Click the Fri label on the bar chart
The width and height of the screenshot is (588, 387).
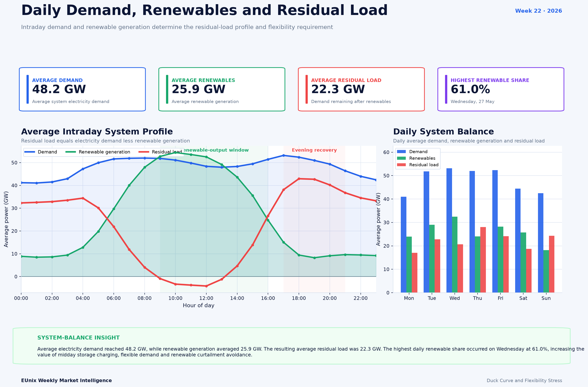500,298
